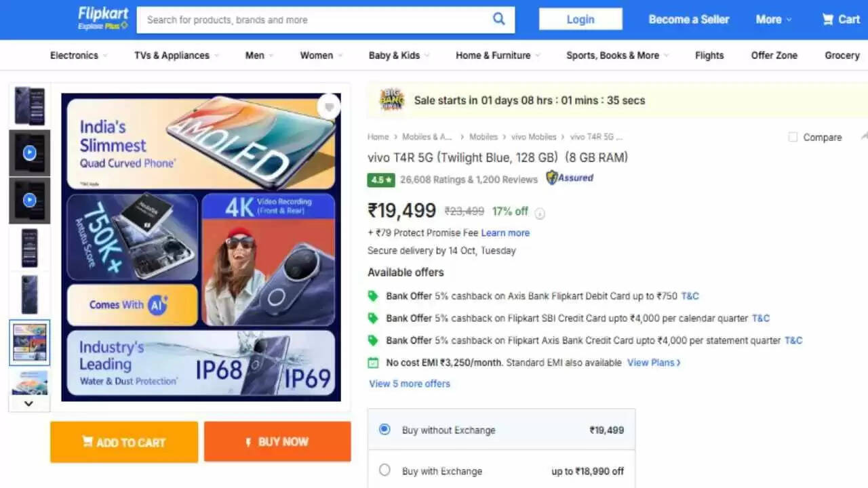This screenshot has height=488, width=868.
Task: Click the Flipkart Assured badge
Action: 570,178
